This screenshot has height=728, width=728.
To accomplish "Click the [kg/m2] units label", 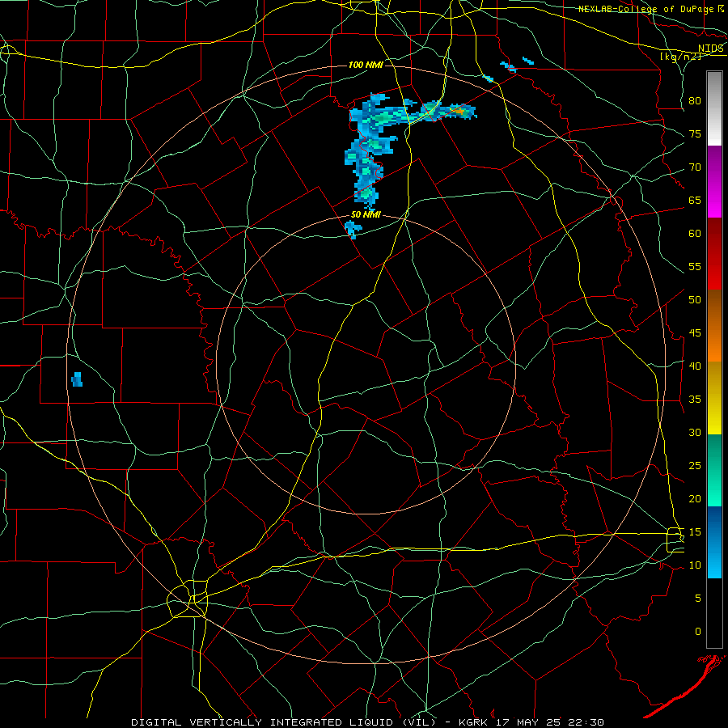I will point(680,57).
